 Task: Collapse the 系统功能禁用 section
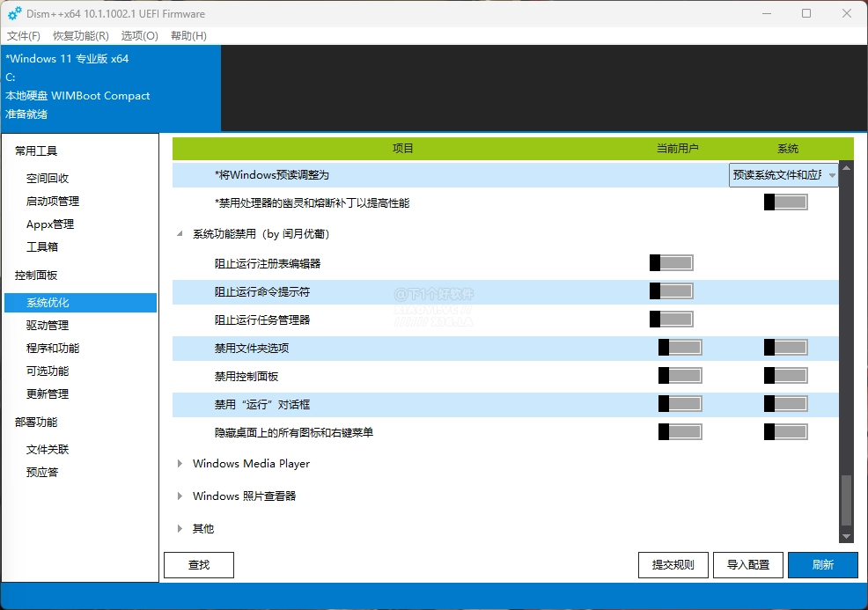click(180, 234)
